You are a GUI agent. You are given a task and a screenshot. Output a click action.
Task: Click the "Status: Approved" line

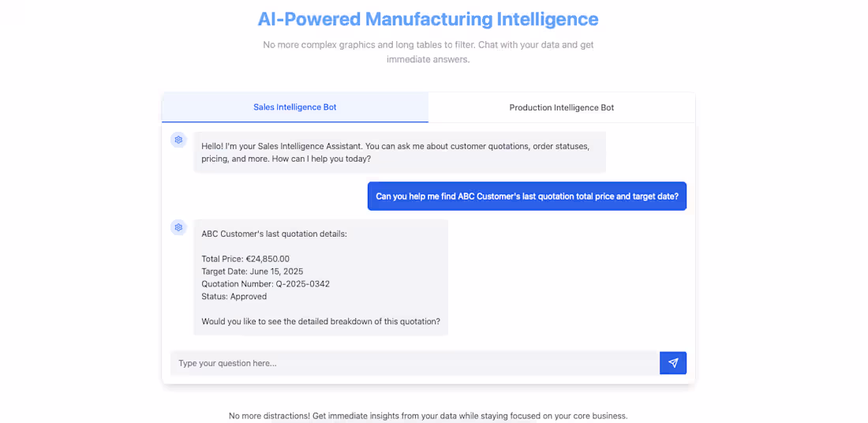(234, 297)
